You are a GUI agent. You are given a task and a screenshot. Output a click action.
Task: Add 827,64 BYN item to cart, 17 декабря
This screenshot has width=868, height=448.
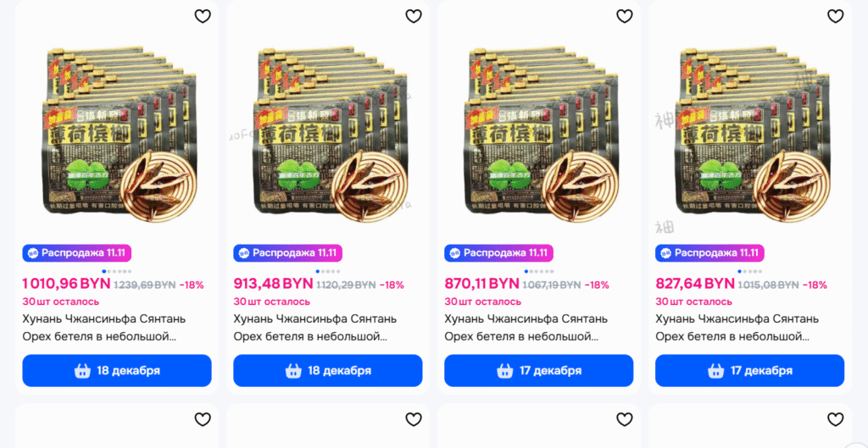(749, 371)
